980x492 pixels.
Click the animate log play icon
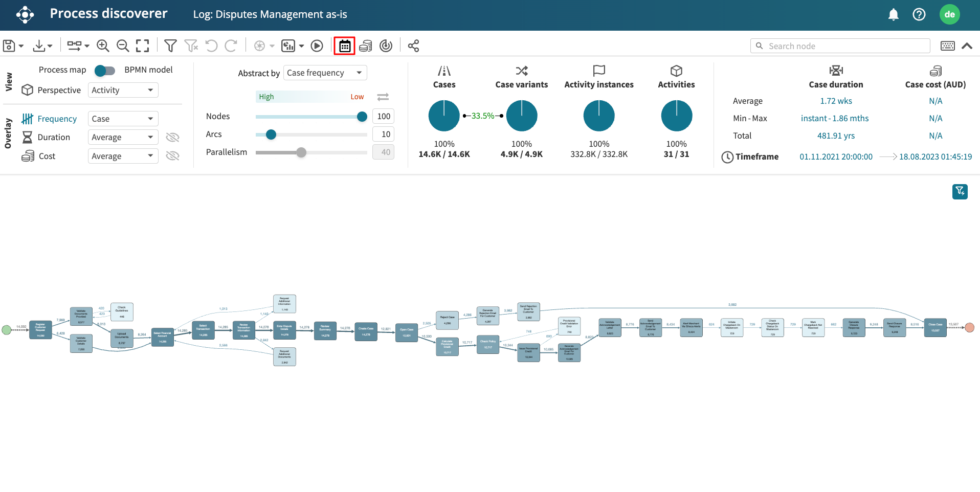pyautogui.click(x=317, y=46)
